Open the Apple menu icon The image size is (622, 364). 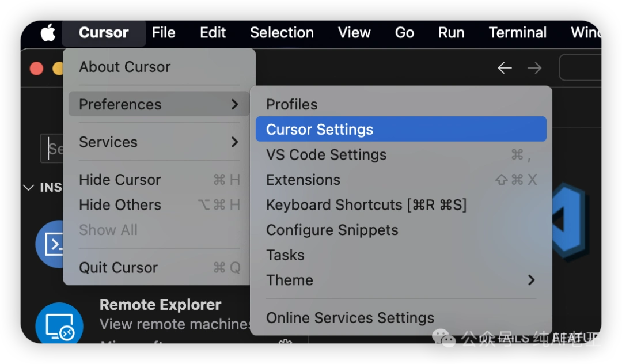pyautogui.click(x=48, y=33)
